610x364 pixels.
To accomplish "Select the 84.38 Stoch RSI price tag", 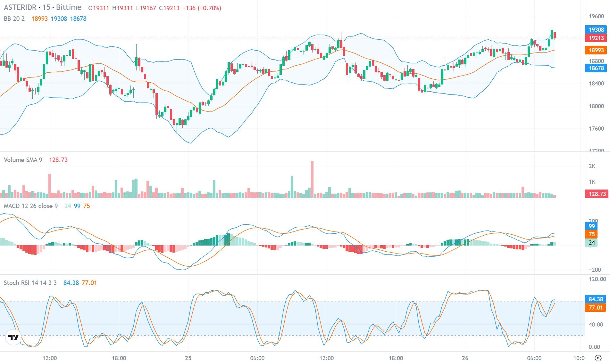I will pos(595,298).
